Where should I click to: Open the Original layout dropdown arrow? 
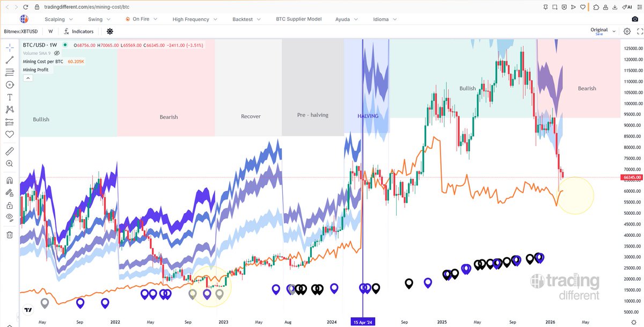(x=614, y=31)
